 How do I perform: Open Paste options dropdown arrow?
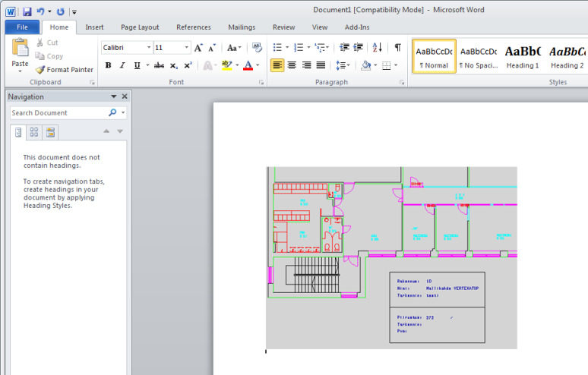[x=20, y=71]
